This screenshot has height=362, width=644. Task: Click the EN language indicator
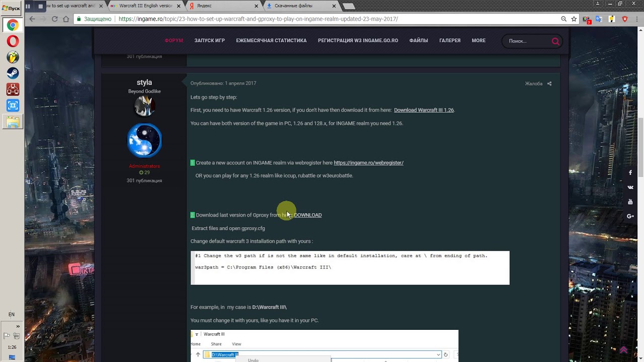[x=12, y=315]
